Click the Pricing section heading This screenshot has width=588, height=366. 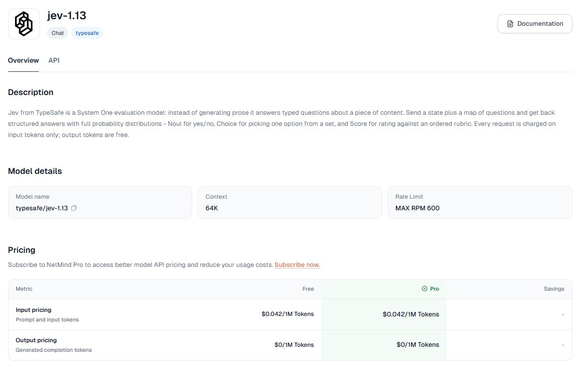coord(22,250)
